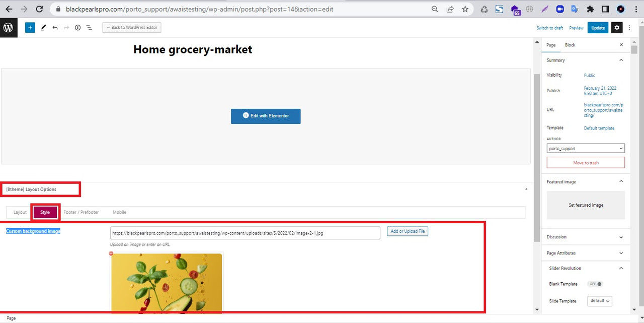Collapse the Slider Revolution panel
The width and height of the screenshot is (644, 323).
click(621, 268)
